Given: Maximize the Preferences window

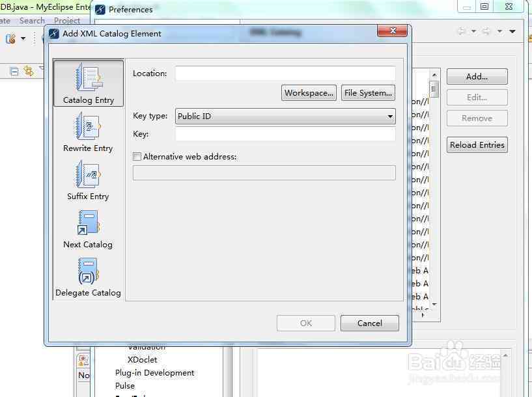Looking at the screenshot, I should coord(484,7).
